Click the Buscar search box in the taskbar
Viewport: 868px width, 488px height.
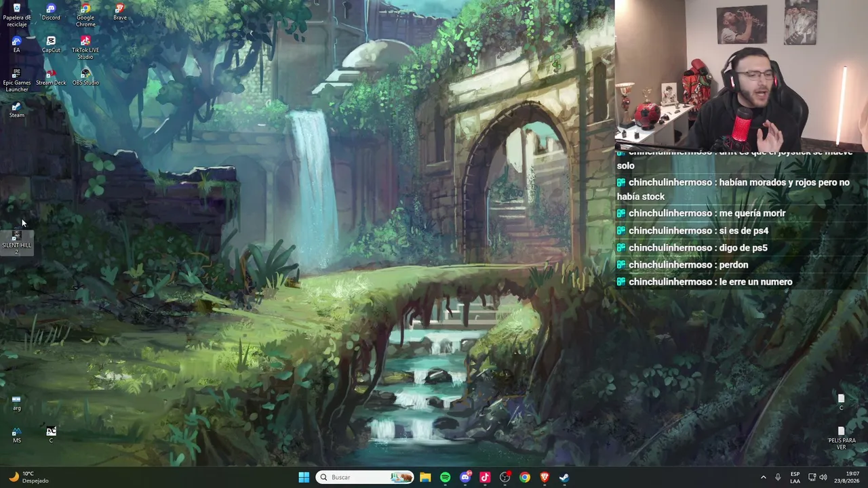click(x=365, y=477)
